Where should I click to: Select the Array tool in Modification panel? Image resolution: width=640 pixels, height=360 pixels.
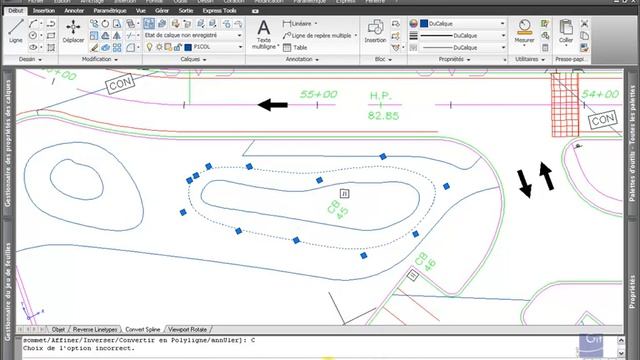tap(117, 47)
